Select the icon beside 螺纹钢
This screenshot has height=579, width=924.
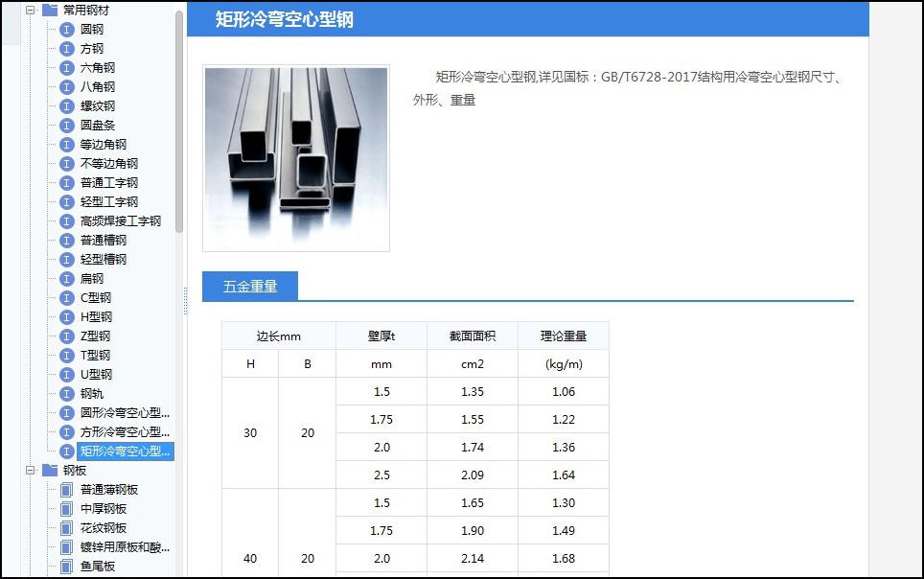(x=66, y=106)
